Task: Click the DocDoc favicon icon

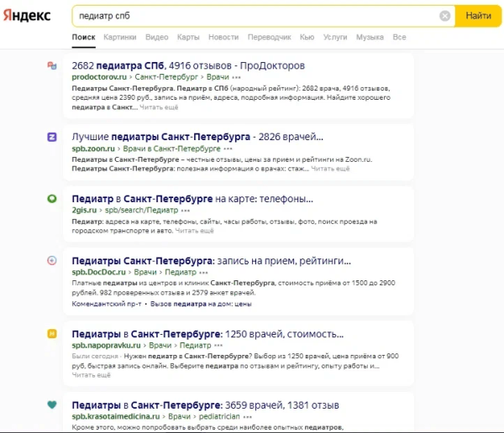Action: [52, 261]
